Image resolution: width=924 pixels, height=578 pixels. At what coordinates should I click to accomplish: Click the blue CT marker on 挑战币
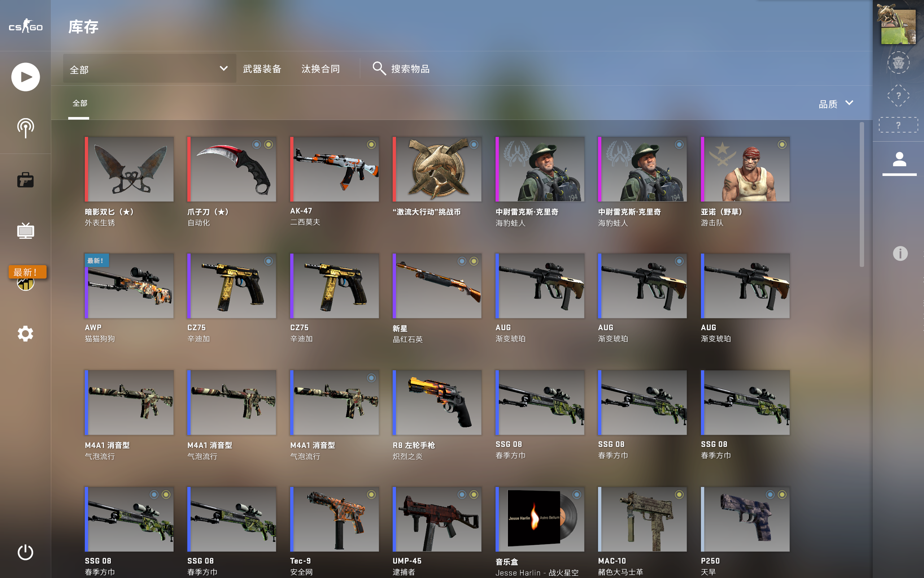click(x=474, y=144)
